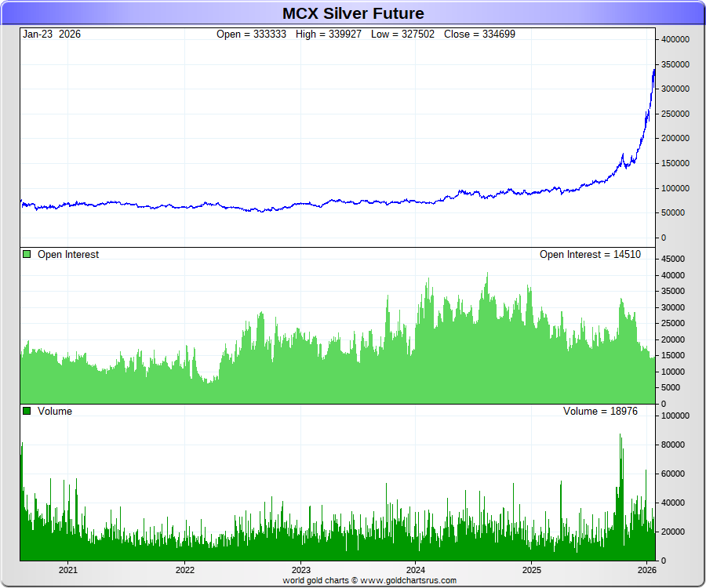
Task: Select the Jan-23 2026 date label
Action: coord(52,34)
